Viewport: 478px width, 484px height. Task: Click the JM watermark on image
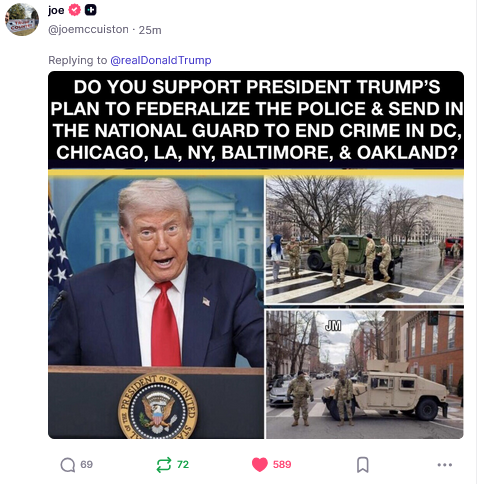(x=333, y=326)
